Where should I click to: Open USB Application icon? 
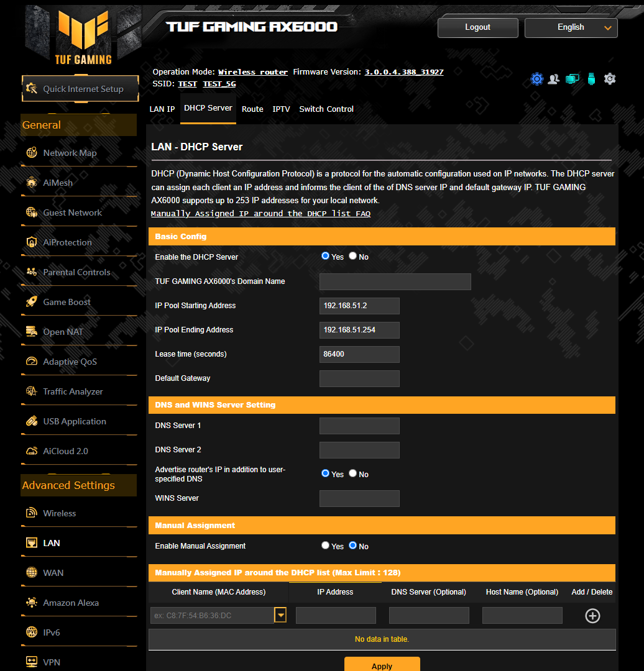(32, 421)
